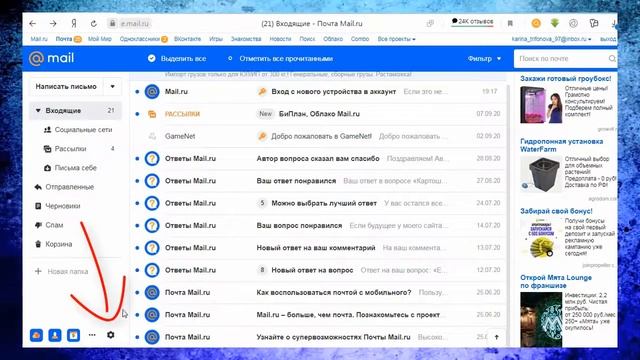Click avatar on 'Как воспользоваться почтой с мобильного?'

click(x=152, y=292)
